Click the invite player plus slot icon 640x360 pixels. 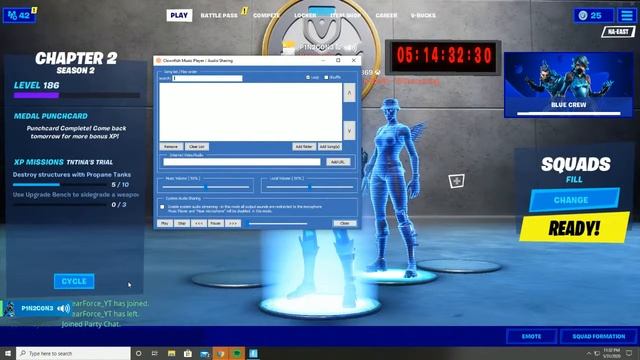pos(456,180)
